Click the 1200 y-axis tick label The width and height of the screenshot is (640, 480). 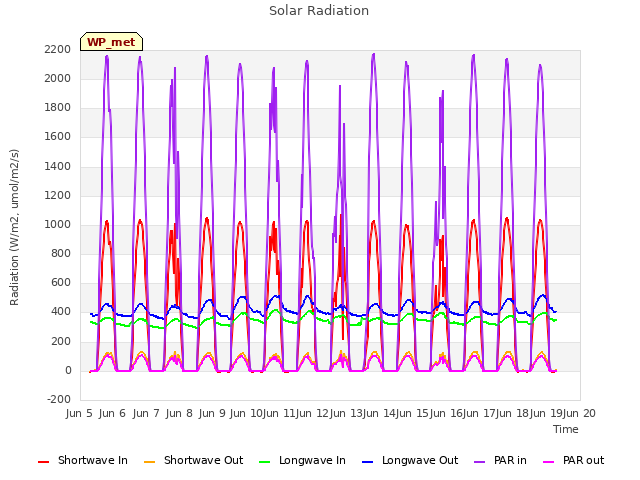[x=58, y=196]
